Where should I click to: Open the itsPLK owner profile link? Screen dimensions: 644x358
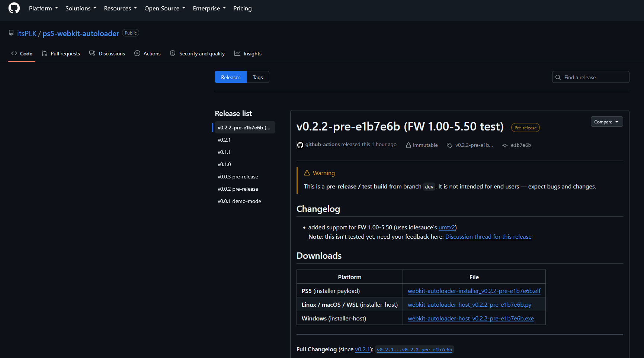pos(27,33)
